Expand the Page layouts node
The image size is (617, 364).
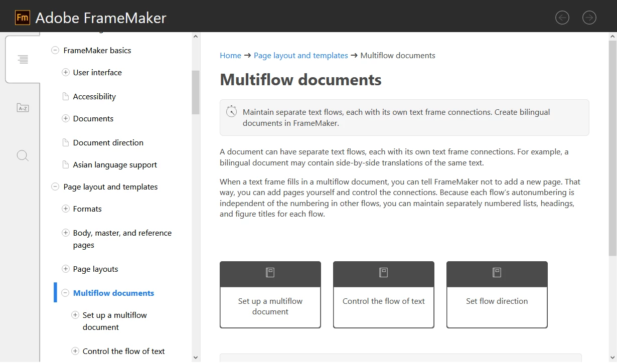(65, 269)
